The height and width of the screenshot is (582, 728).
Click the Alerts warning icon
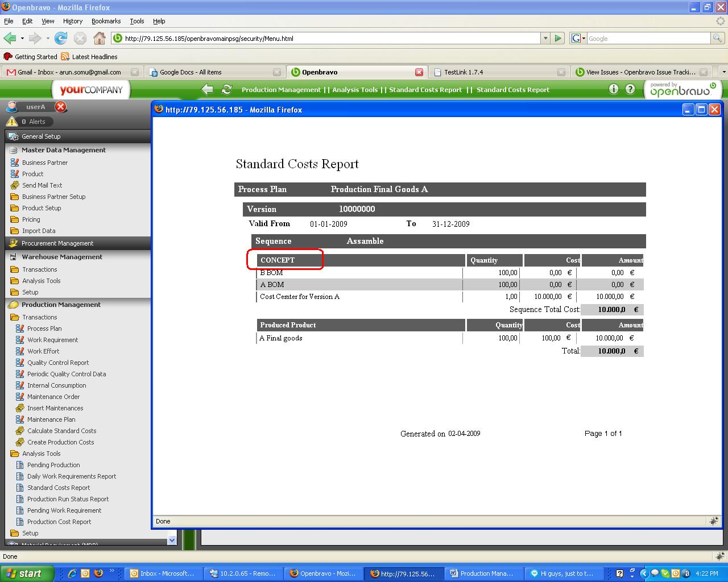coord(12,122)
